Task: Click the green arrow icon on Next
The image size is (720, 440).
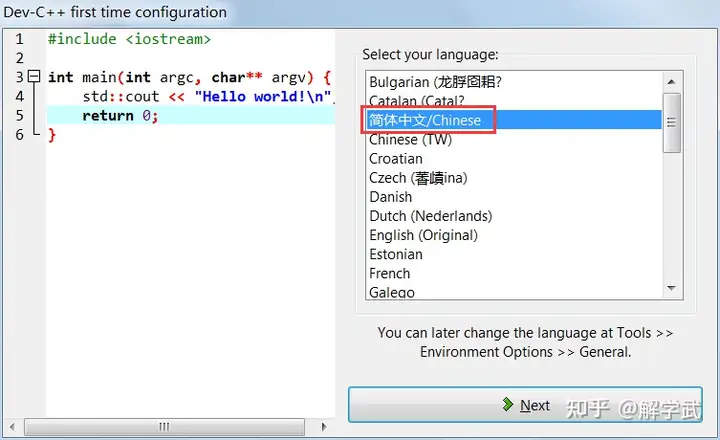Action: tap(507, 404)
